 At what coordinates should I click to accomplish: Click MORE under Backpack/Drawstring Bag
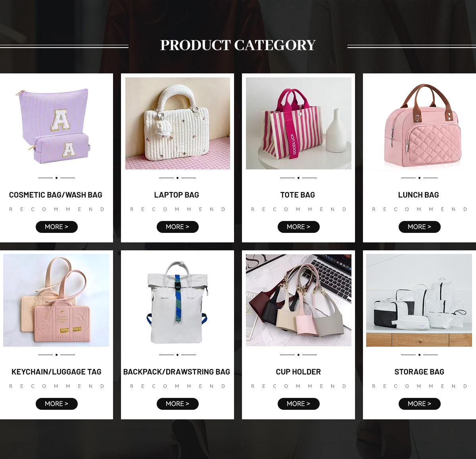178,404
